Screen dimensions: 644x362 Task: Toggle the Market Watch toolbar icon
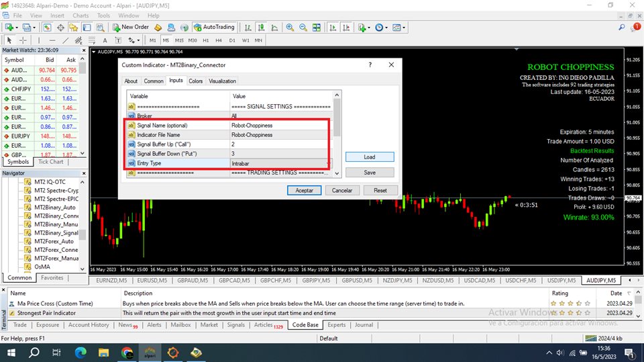pos(47,27)
